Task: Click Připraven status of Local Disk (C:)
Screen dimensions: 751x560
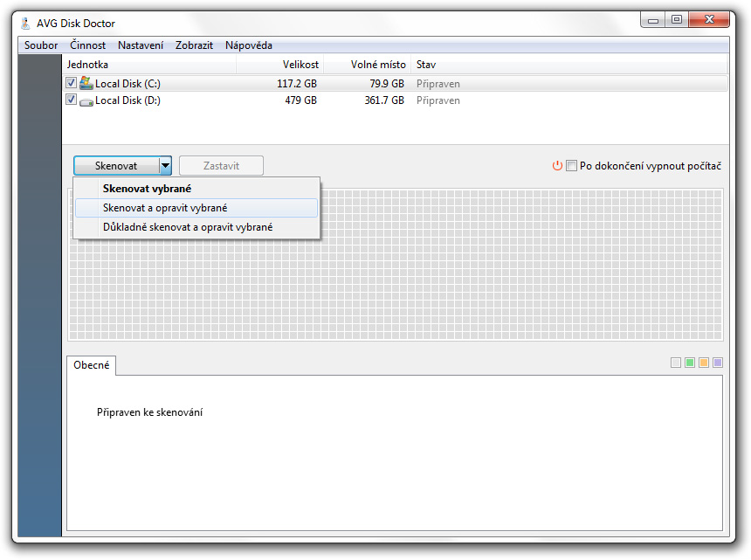Action: (438, 84)
